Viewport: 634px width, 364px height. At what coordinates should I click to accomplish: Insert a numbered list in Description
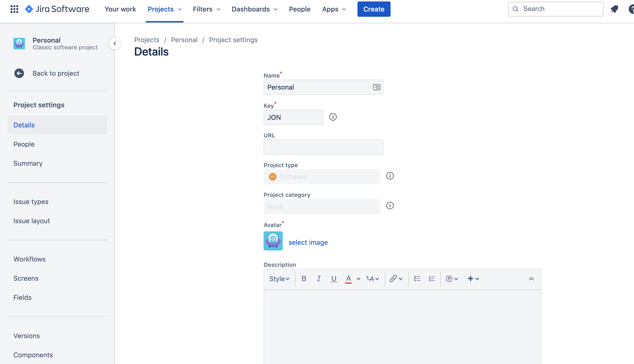pos(432,279)
